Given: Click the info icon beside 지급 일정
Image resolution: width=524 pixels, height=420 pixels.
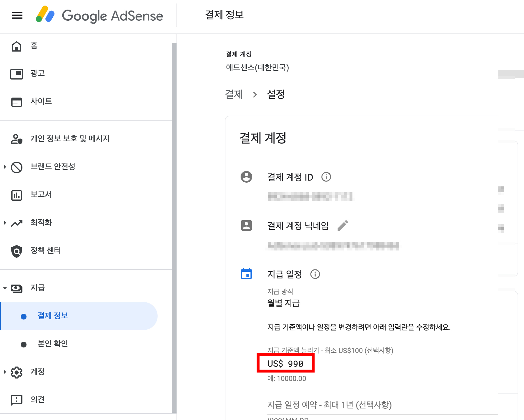Looking at the screenshot, I should 315,274.
